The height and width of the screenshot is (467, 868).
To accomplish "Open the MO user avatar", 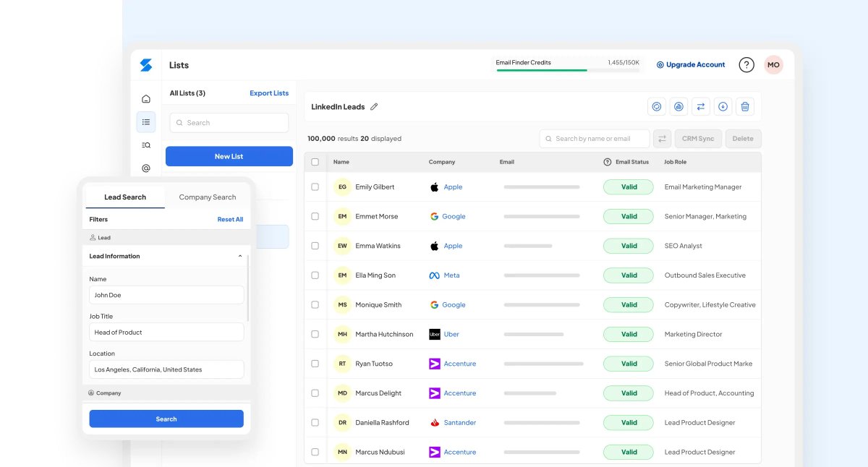I will pos(773,65).
